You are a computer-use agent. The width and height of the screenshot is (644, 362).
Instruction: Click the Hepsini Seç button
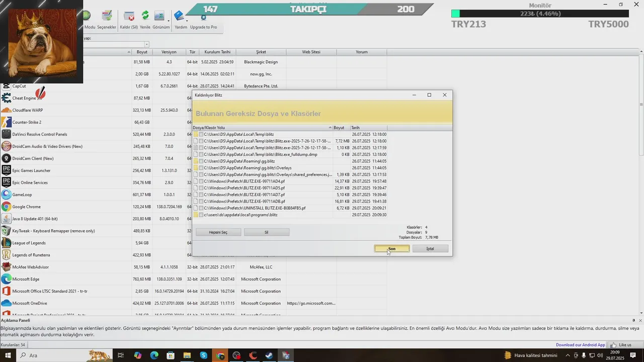[218, 232]
